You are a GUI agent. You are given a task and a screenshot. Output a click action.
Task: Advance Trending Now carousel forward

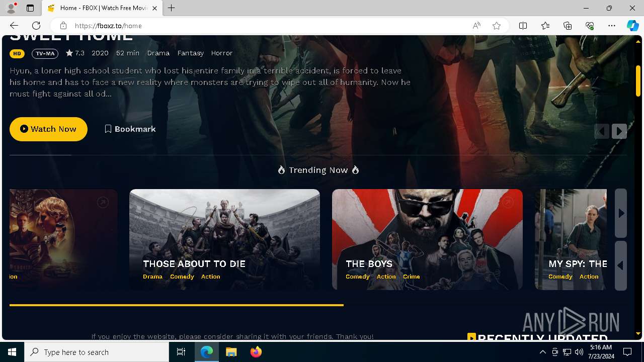621,213
